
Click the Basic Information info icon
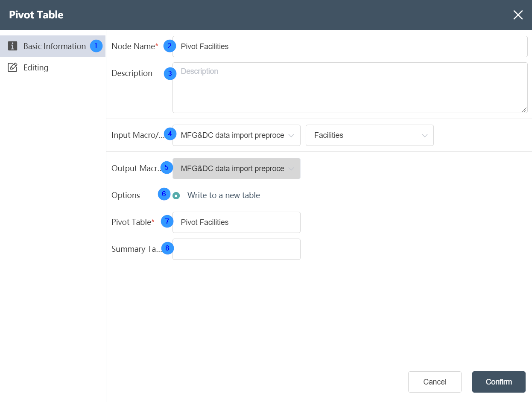click(x=13, y=46)
